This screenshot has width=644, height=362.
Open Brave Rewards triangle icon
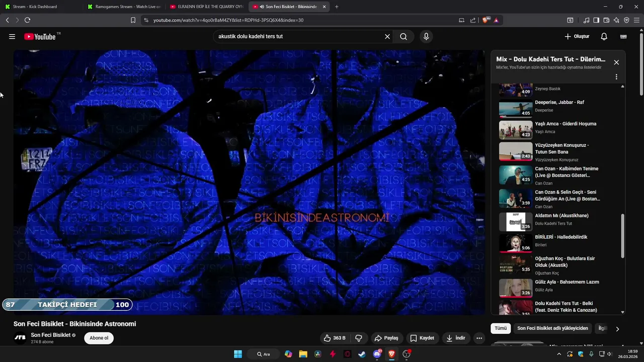coord(496,20)
